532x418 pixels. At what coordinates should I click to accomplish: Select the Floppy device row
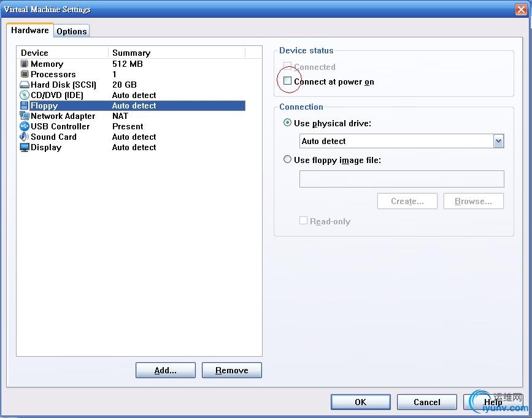(x=133, y=105)
